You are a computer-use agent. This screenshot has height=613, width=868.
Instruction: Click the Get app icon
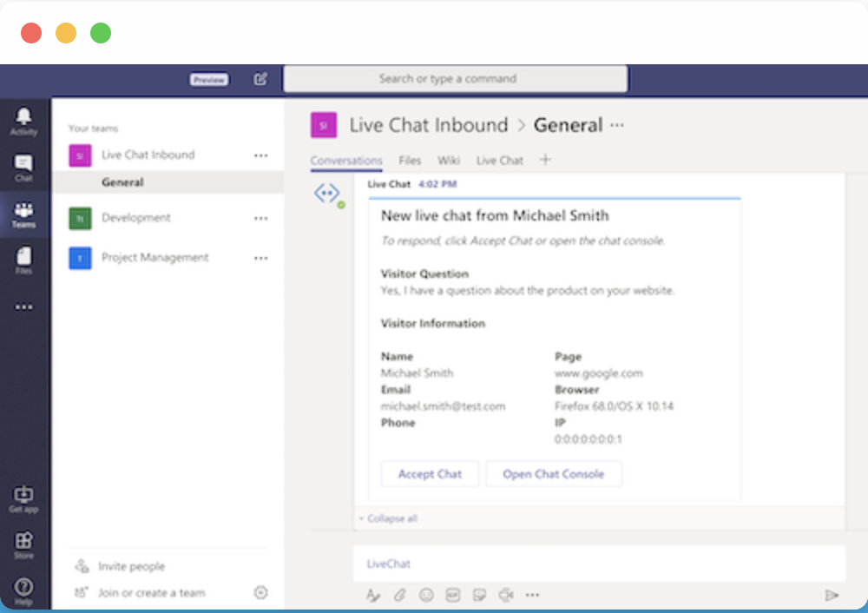23,494
